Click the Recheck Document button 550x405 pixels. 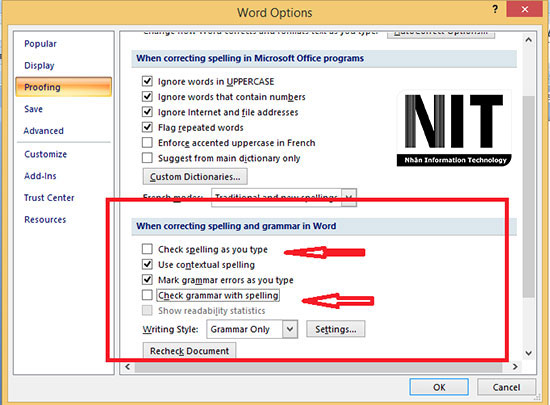coord(189,351)
